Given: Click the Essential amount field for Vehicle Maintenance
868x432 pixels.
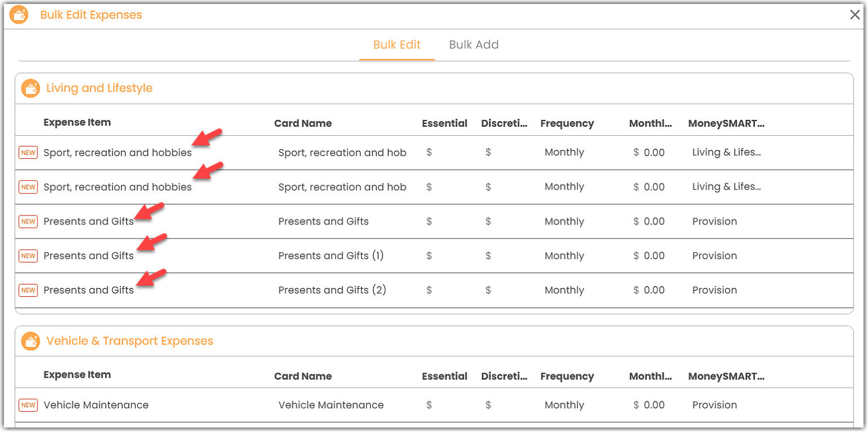Looking at the screenshot, I should click(445, 405).
